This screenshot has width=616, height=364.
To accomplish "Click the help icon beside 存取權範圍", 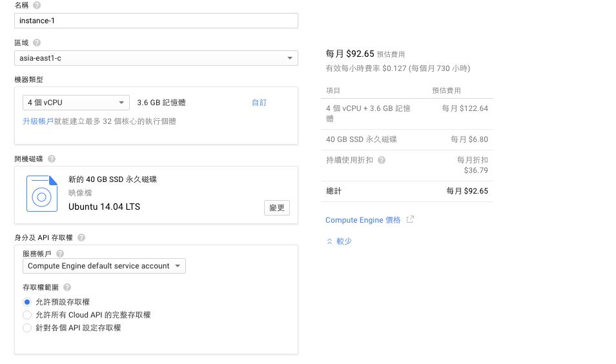I will coord(67,287).
